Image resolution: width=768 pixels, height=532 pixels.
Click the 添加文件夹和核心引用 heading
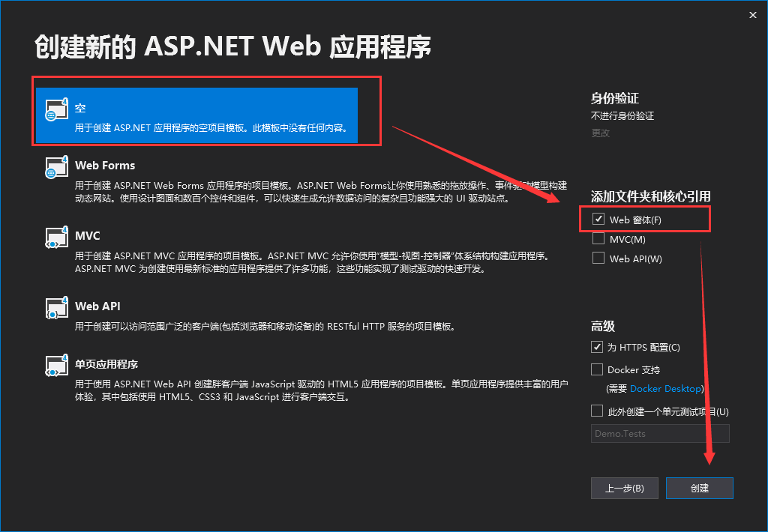pyautogui.click(x=650, y=197)
